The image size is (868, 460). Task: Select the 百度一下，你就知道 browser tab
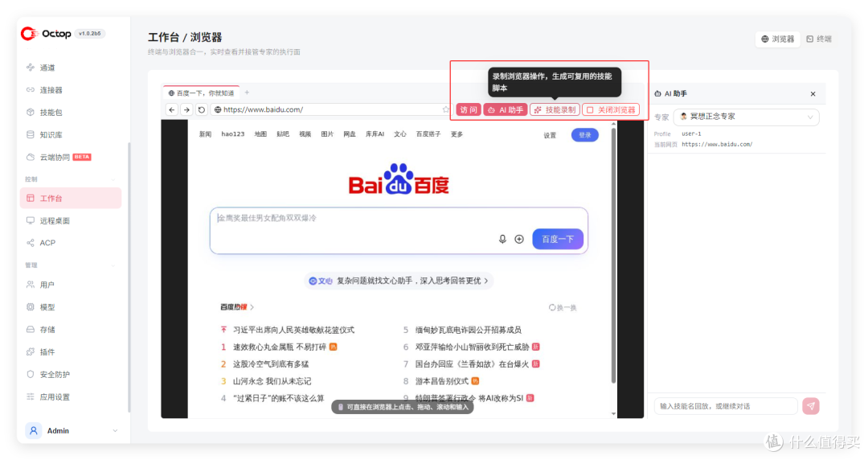tap(201, 93)
